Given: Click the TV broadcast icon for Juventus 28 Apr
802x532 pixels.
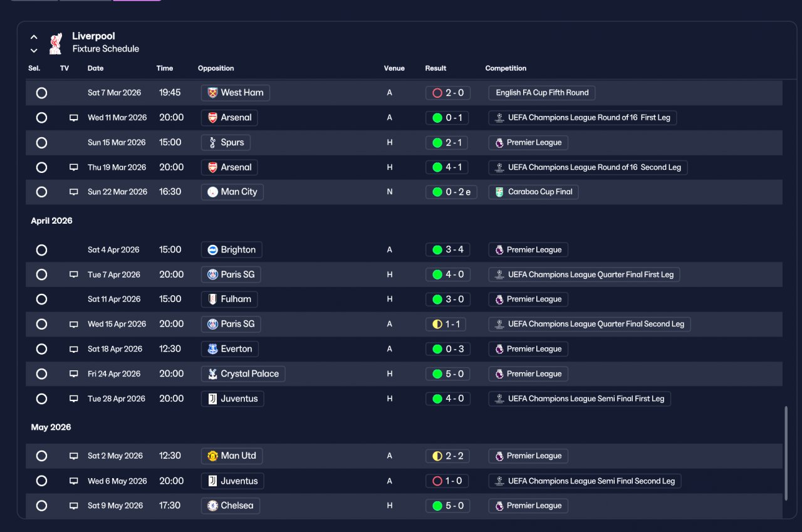Looking at the screenshot, I should [74, 399].
